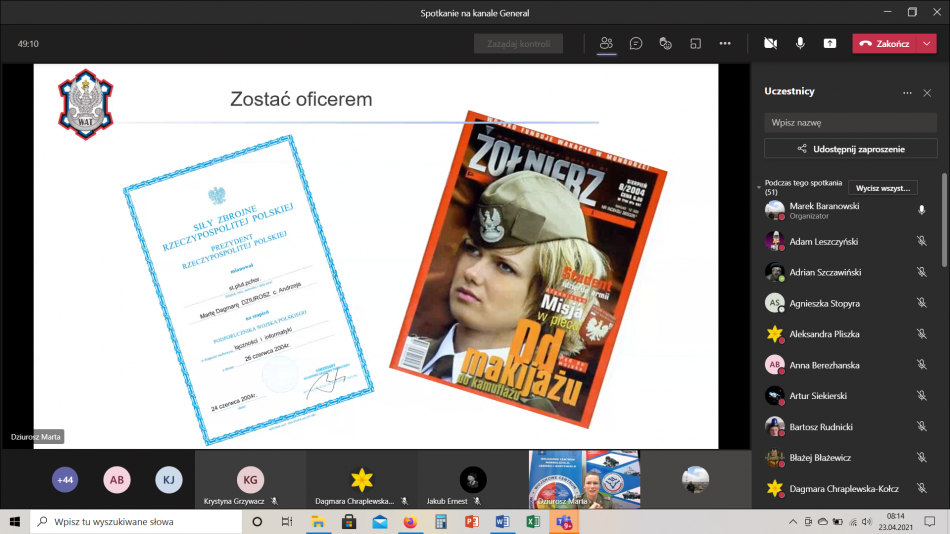
Task: Click Udostępnij zaproszenie button
Action: (851, 149)
